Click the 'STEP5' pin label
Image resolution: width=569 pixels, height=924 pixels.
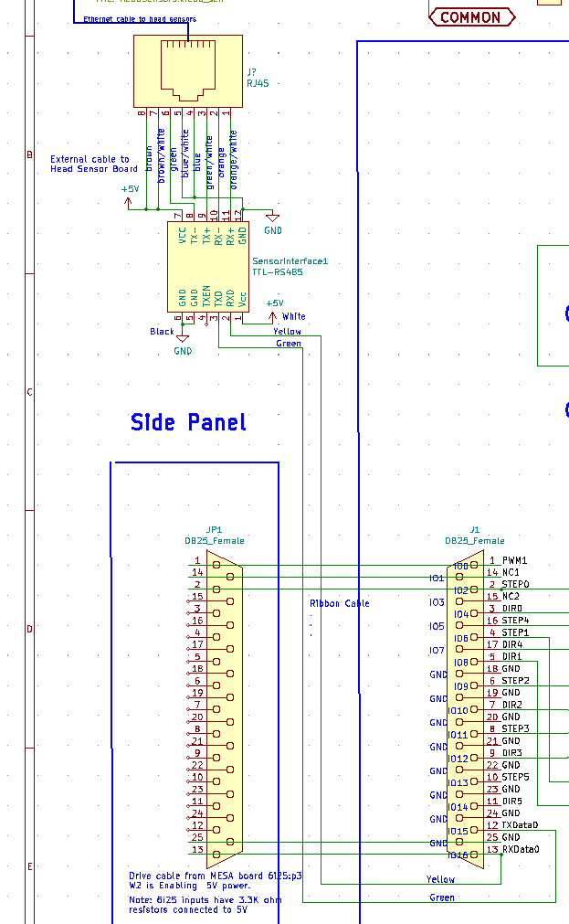coord(515,777)
